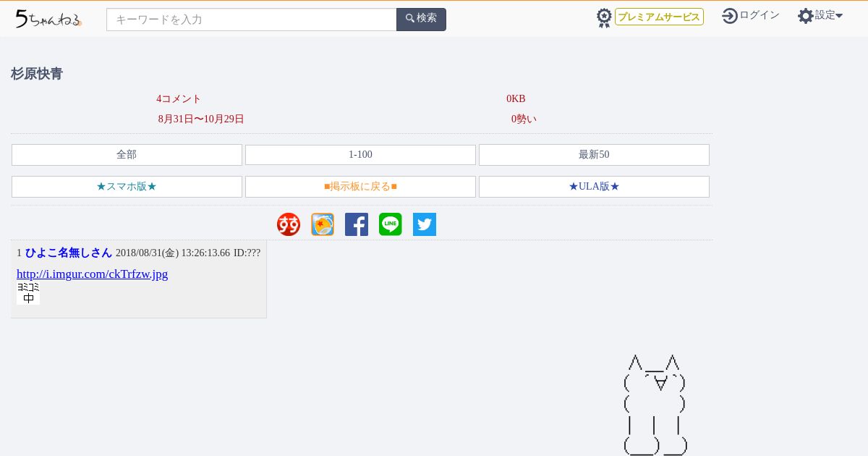Click the ASCII art cat mascot
The image size is (868, 456).
tap(655, 405)
